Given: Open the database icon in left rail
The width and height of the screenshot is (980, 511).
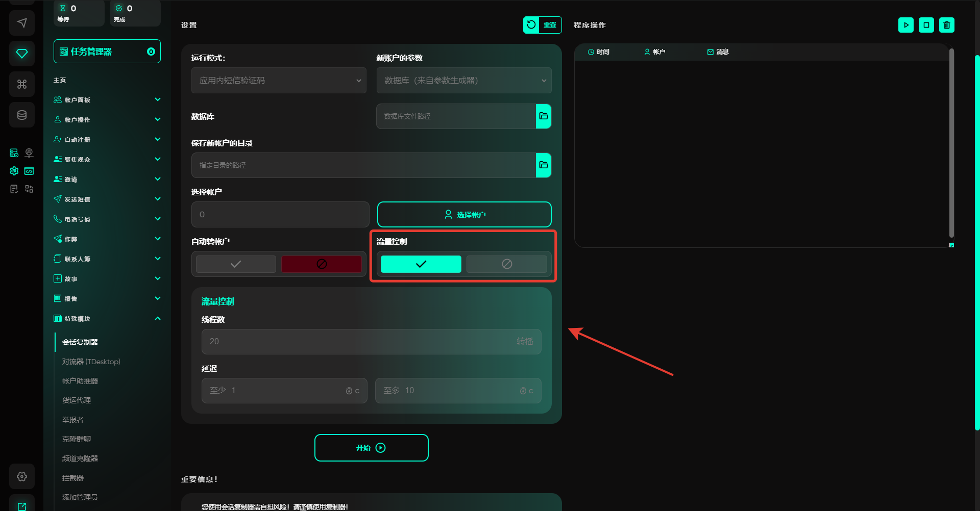Looking at the screenshot, I should [x=22, y=115].
